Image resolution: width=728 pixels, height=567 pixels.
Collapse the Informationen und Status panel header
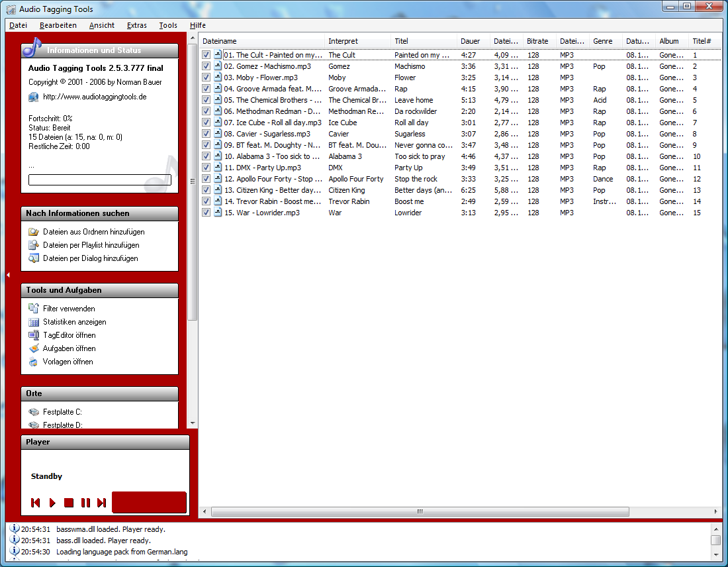pos(100,50)
